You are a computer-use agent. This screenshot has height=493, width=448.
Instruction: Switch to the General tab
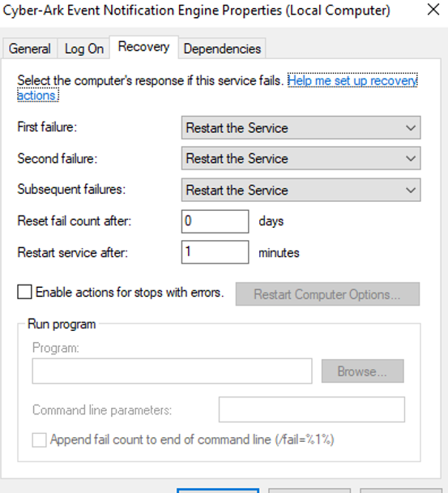29,49
